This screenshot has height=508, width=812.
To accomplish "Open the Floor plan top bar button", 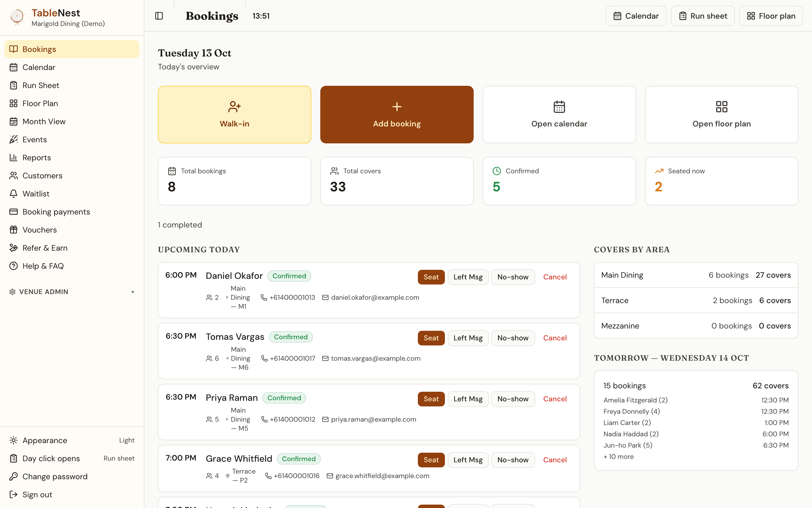I will pos(771,16).
